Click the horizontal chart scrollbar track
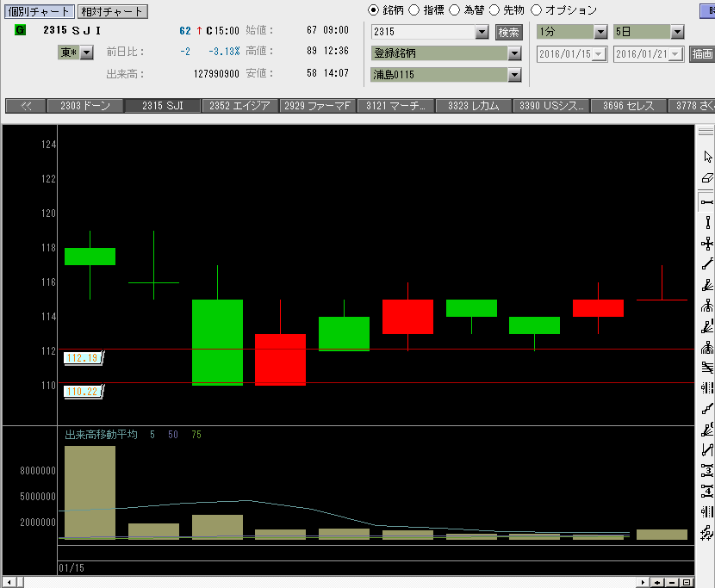The image size is (715, 588). point(330,582)
